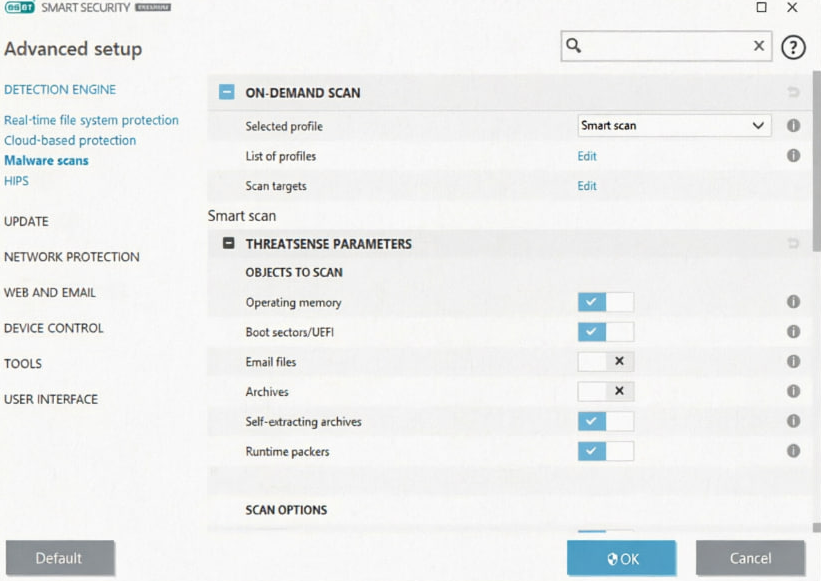Open Cloud-based protection settings
This screenshot has height=581, width=821.
(70, 140)
